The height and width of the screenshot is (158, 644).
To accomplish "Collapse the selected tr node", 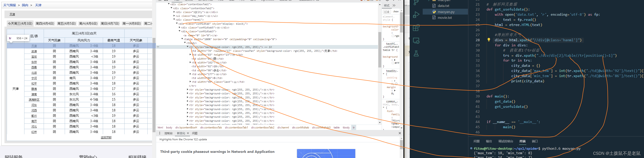I will [x=188, y=47].
